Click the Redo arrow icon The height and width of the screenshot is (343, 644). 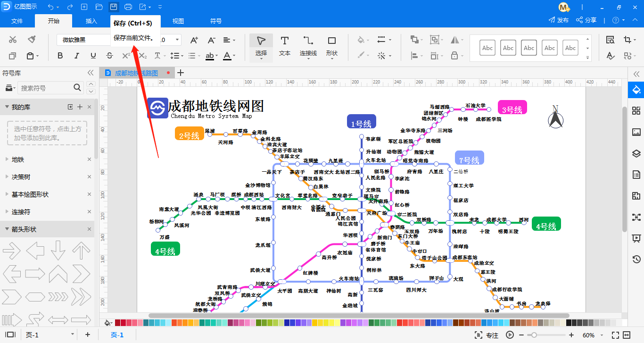tap(70, 7)
